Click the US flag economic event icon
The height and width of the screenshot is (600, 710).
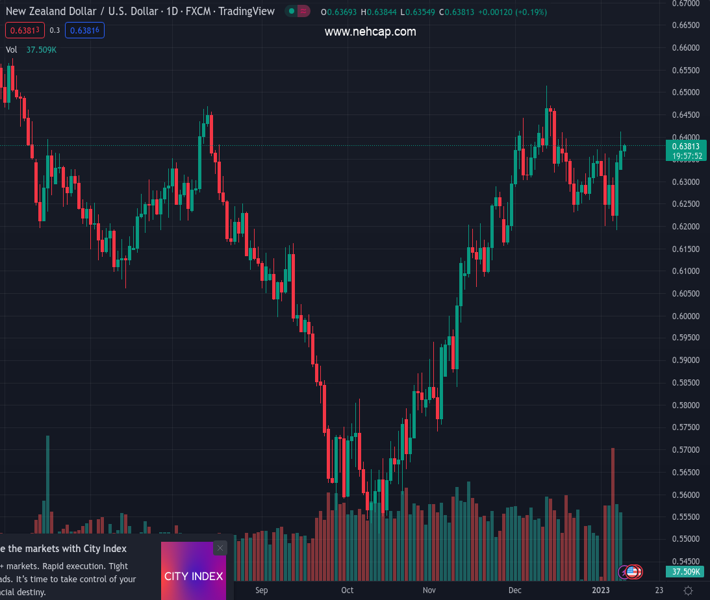tap(634, 571)
